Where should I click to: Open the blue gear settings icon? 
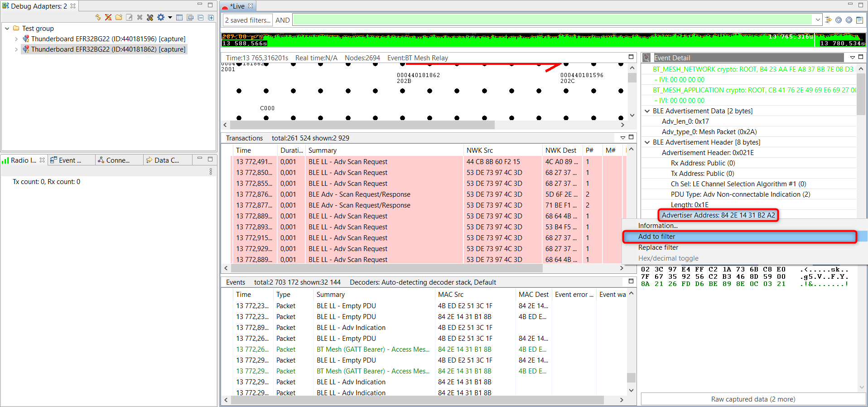[161, 17]
